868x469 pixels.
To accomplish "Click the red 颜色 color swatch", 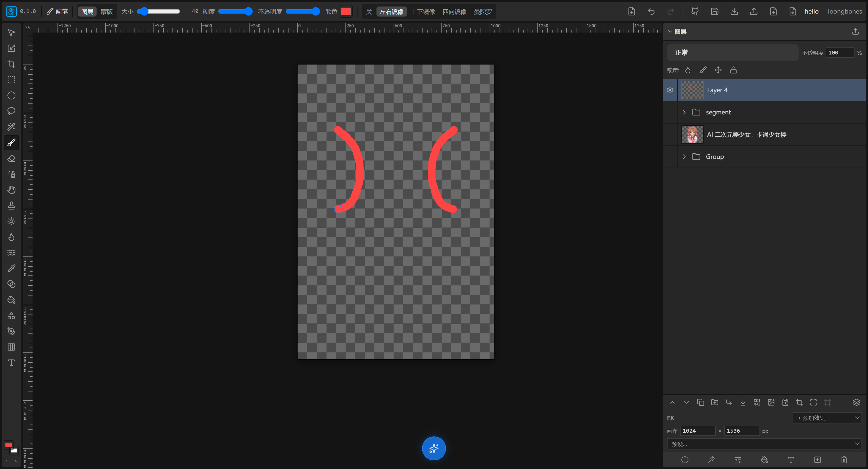I will click(346, 11).
